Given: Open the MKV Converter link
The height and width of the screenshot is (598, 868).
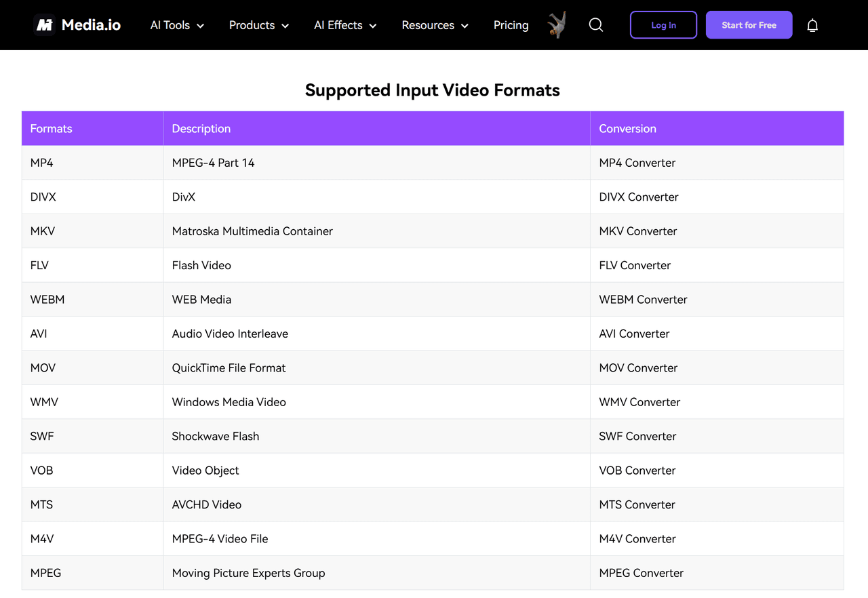Looking at the screenshot, I should (638, 231).
